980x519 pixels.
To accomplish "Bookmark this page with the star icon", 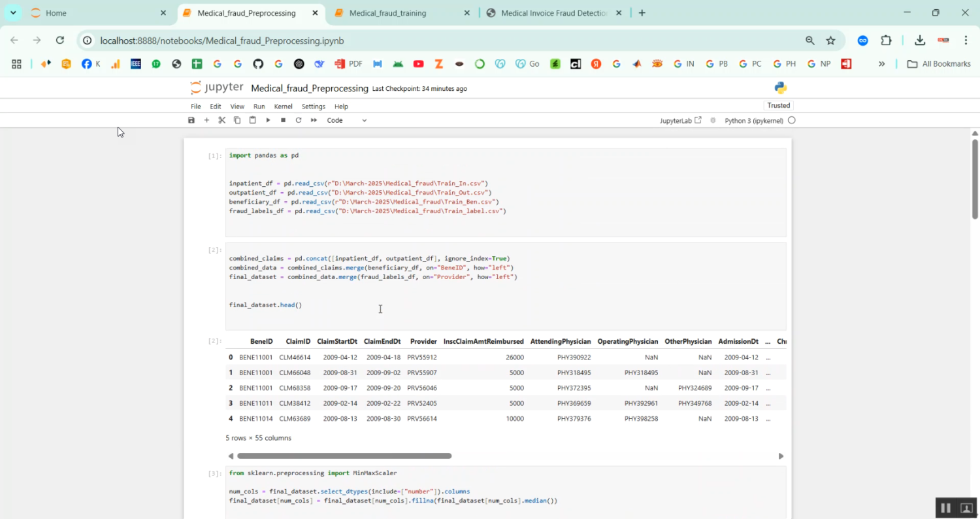I will (830, 41).
